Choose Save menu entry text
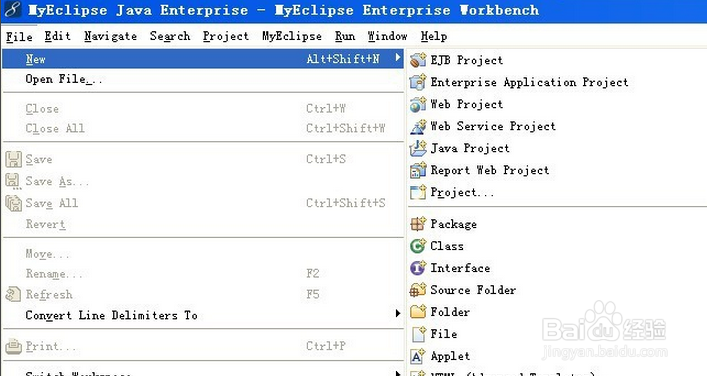The image size is (707, 376). [x=39, y=159]
